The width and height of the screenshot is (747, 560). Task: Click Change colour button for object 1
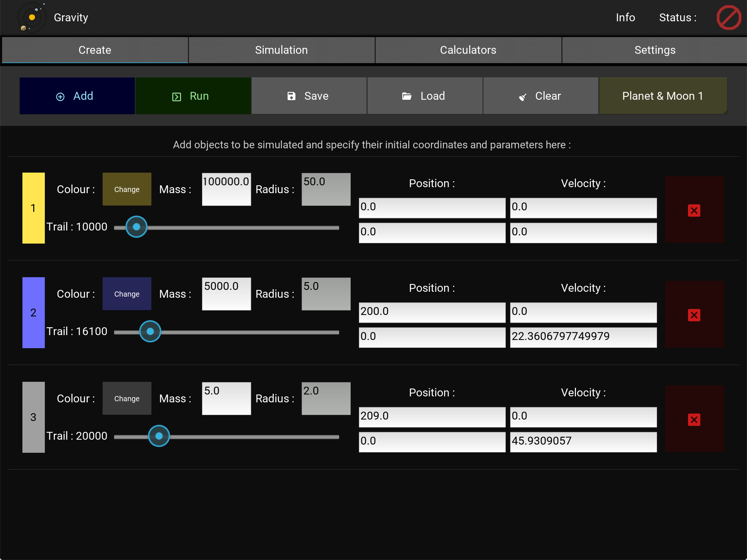coord(127,189)
